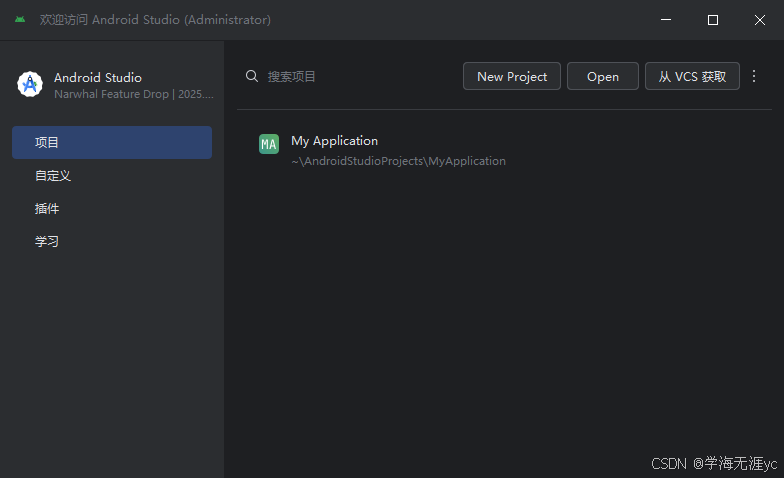This screenshot has width=784, height=478.
Task: Click the Android Studio logo icon
Action: pos(30,84)
